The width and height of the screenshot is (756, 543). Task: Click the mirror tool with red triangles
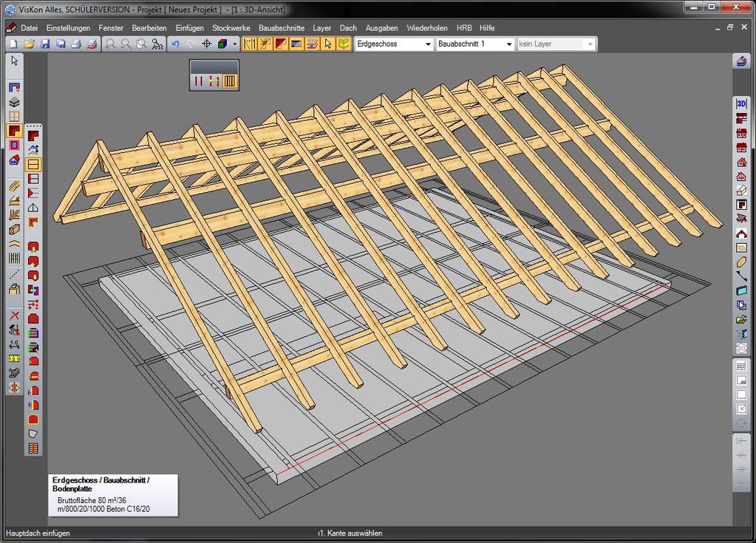15,387
